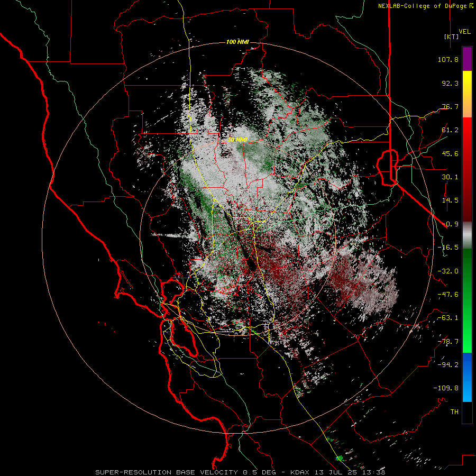Select the 45.6 legend value
Viewport: 476px width, 476px height.
coord(450,153)
